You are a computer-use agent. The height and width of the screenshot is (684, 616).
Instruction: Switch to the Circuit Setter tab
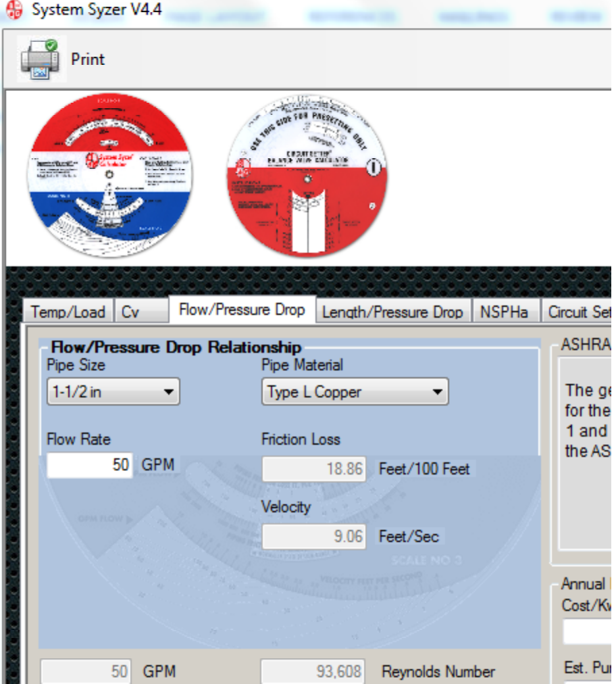pos(580,312)
